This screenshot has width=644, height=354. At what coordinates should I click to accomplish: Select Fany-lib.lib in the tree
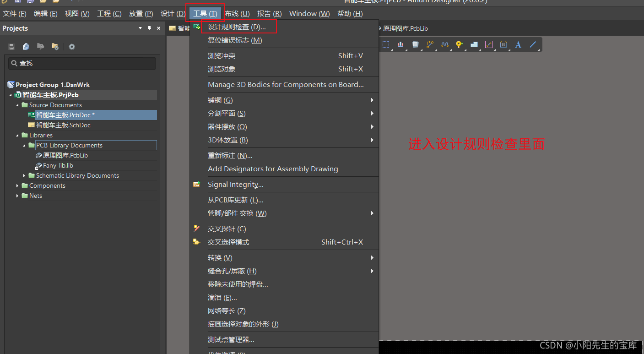(x=58, y=165)
